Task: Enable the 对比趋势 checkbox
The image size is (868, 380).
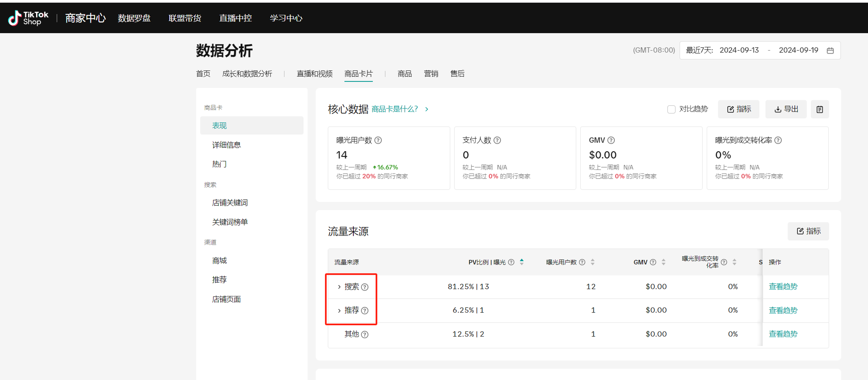Action: tap(671, 109)
